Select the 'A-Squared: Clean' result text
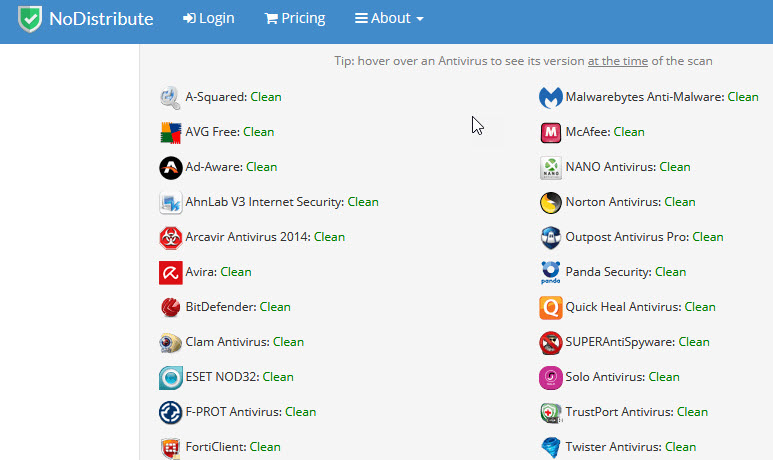This screenshot has height=460, width=773. pyautogui.click(x=233, y=97)
